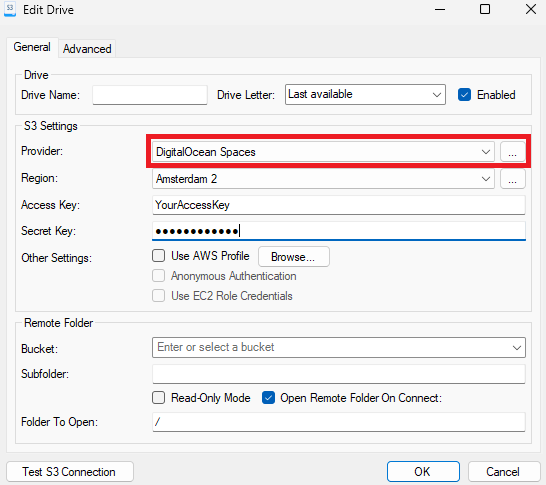
Task: Minimize the Edit Drive dialog
Action: [x=440, y=9]
